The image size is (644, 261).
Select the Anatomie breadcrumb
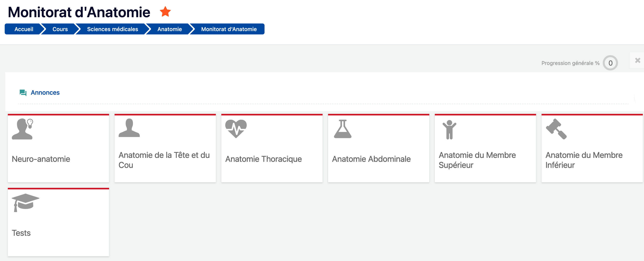tap(170, 29)
